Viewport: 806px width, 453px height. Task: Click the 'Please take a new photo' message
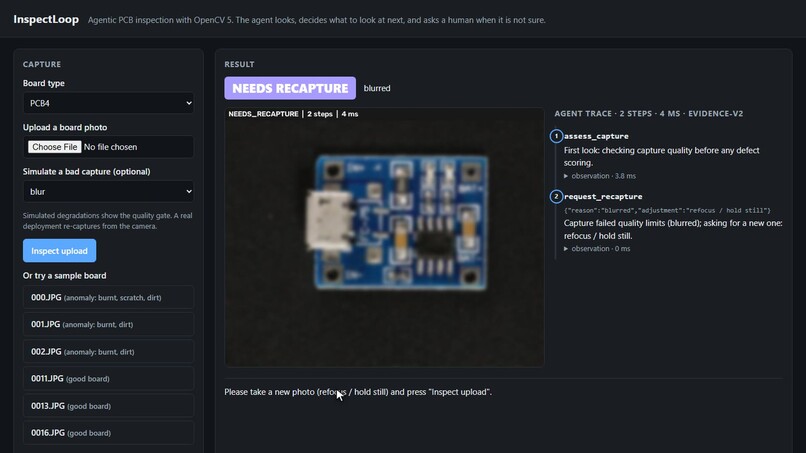tap(358, 392)
